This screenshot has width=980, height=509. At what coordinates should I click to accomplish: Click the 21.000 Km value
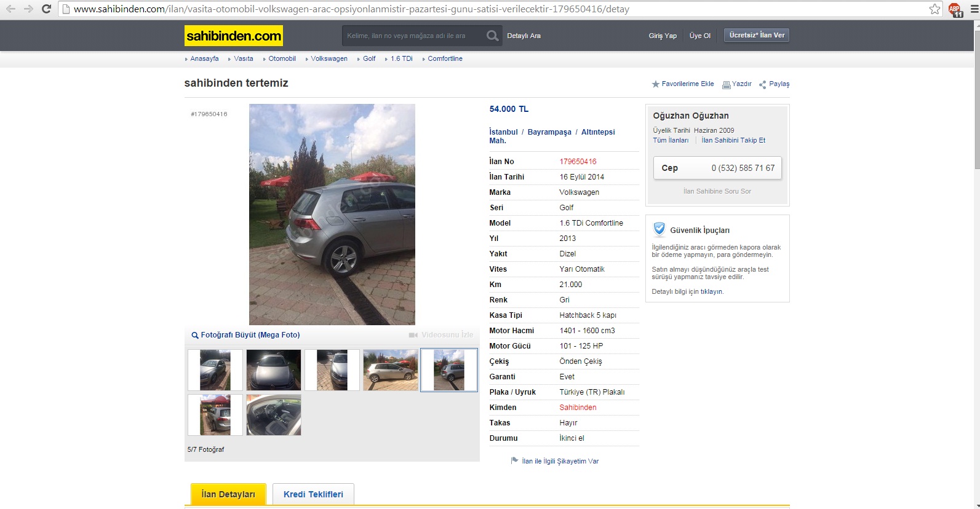click(570, 285)
